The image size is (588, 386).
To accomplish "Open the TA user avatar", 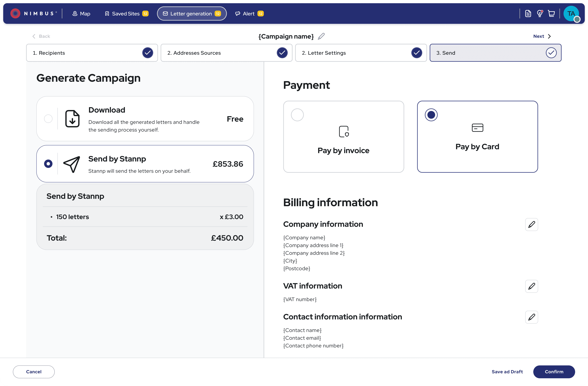I will 571,14.
